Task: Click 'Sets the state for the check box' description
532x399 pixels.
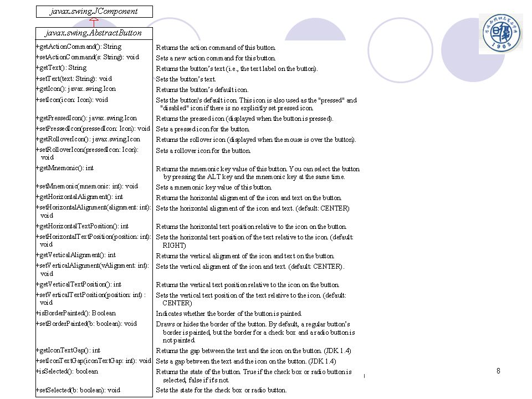Action: [x=221, y=390]
